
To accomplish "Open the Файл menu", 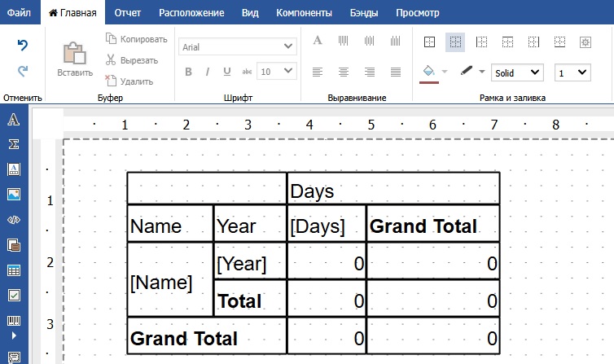I will [x=20, y=13].
